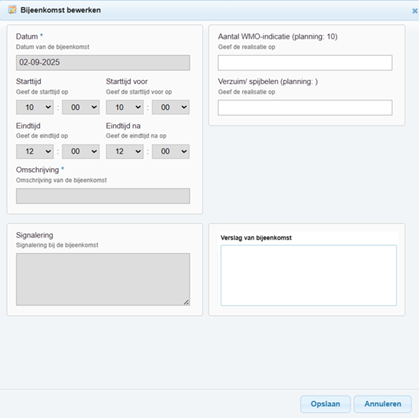Image resolution: width=419 pixels, height=418 pixels.
Task: Open the Starttijd hour dropdown
Action: click(35, 107)
